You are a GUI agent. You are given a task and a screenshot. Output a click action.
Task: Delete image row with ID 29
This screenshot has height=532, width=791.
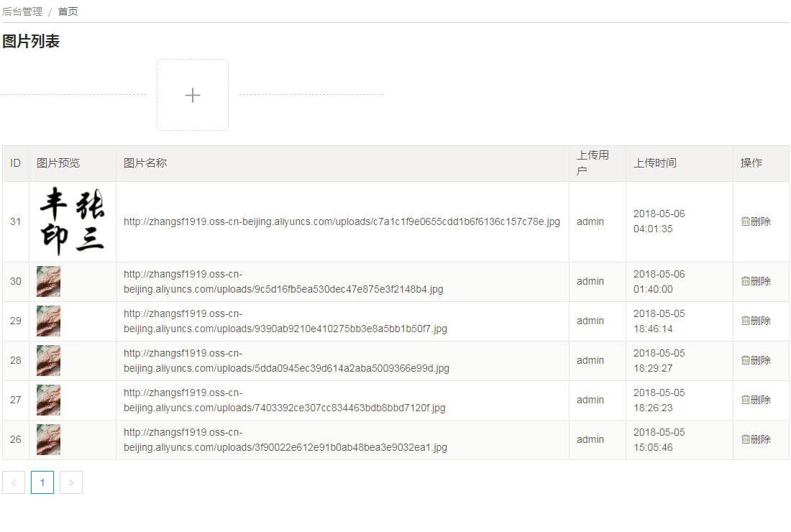coord(756,321)
